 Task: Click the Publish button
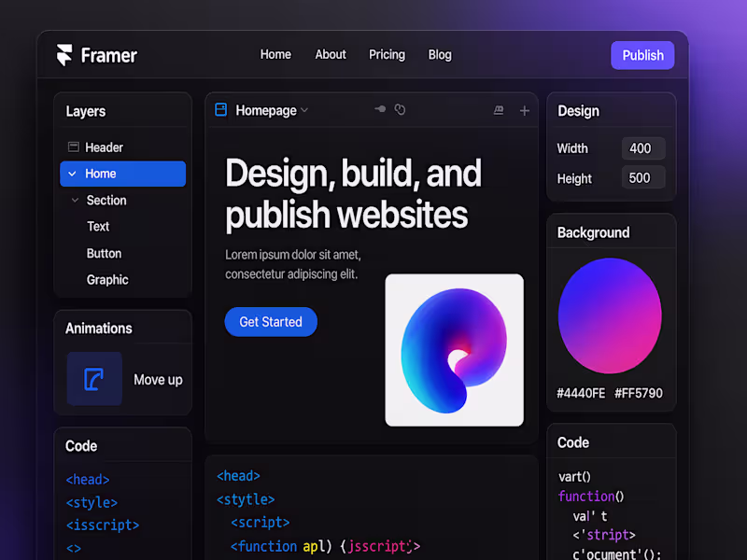click(x=642, y=55)
